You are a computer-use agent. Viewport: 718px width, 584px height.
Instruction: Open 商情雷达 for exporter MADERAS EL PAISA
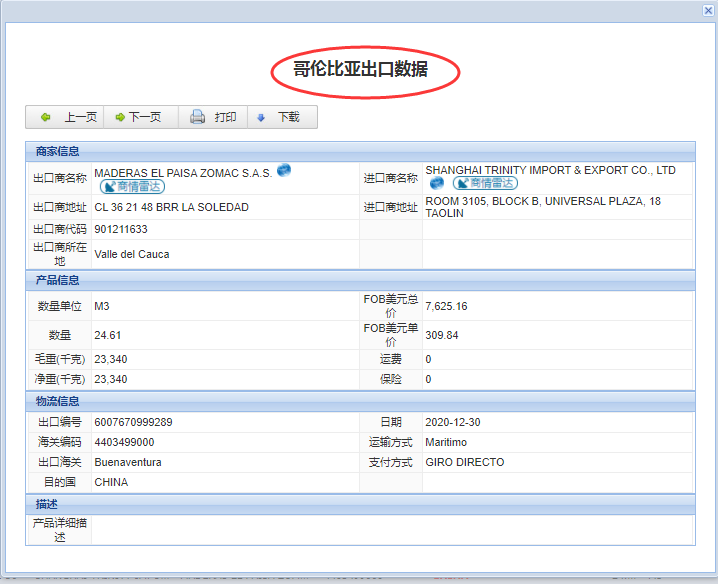click(x=132, y=186)
